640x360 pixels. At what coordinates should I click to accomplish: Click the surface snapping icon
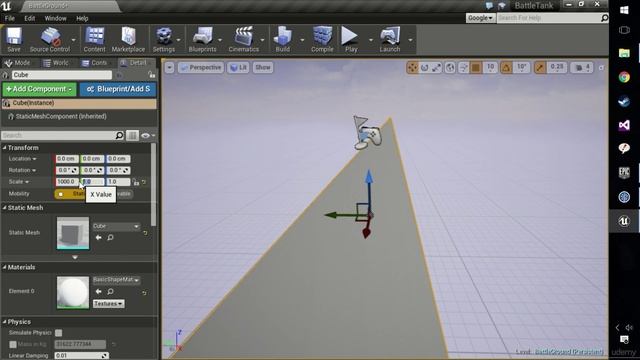point(463,67)
